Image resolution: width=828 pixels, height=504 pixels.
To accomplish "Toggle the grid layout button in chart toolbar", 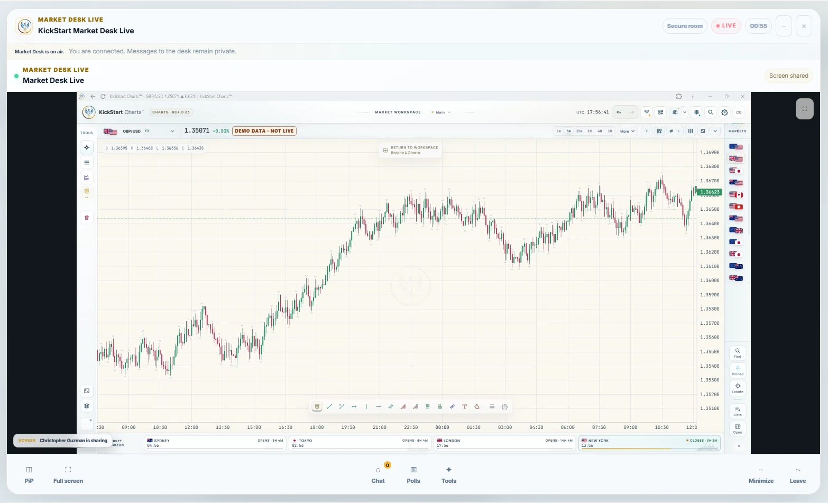I will (691, 131).
